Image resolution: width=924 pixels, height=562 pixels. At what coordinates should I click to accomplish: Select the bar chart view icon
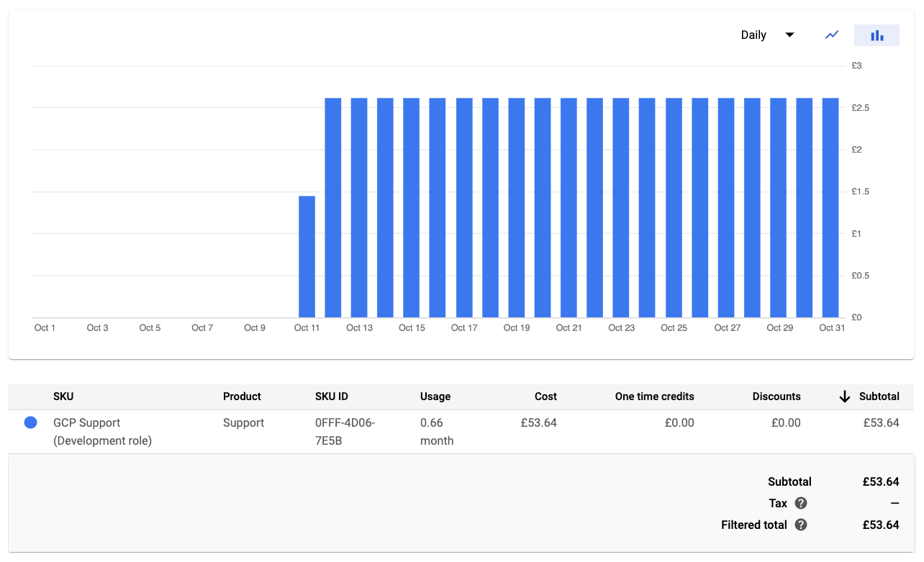(x=877, y=35)
